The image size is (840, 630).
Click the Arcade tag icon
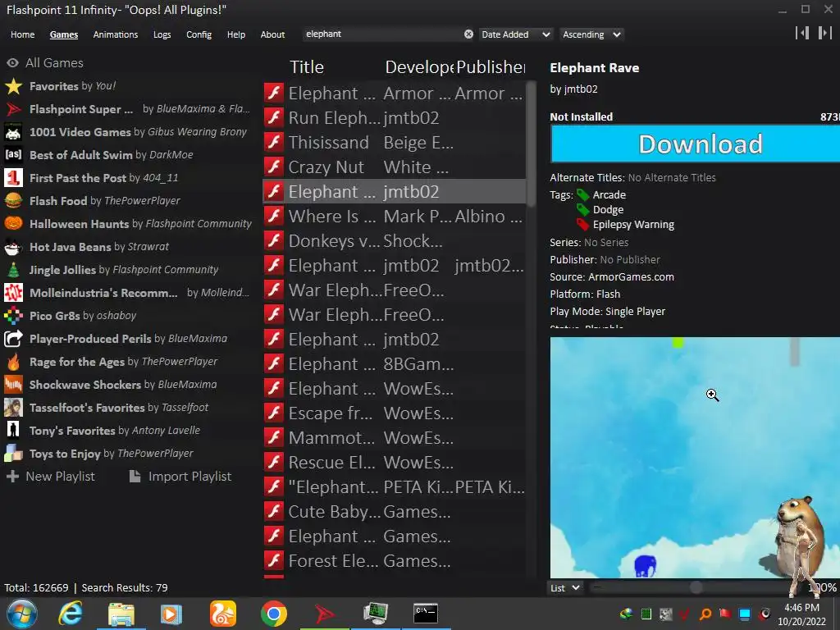(583, 195)
